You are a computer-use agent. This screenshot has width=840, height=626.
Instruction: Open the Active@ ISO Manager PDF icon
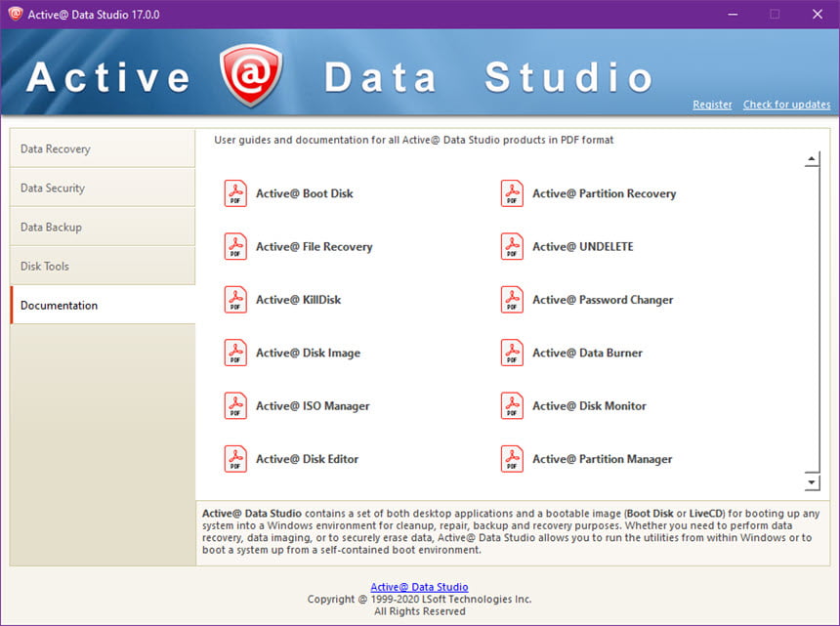point(235,405)
